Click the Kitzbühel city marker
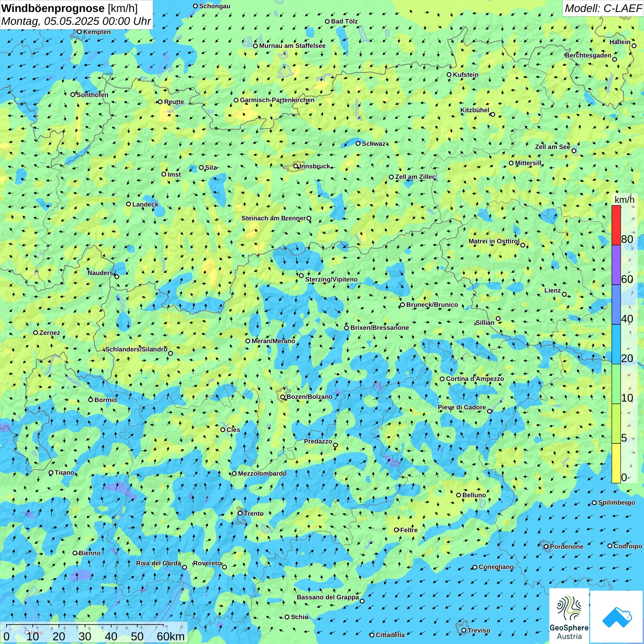 (x=493, y=115)
